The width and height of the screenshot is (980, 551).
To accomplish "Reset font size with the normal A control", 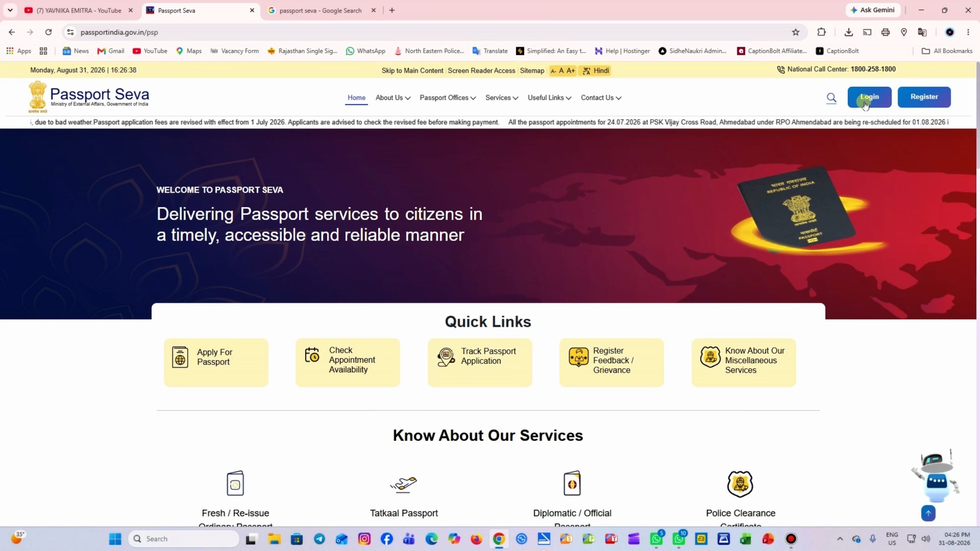I will (561, 71).
